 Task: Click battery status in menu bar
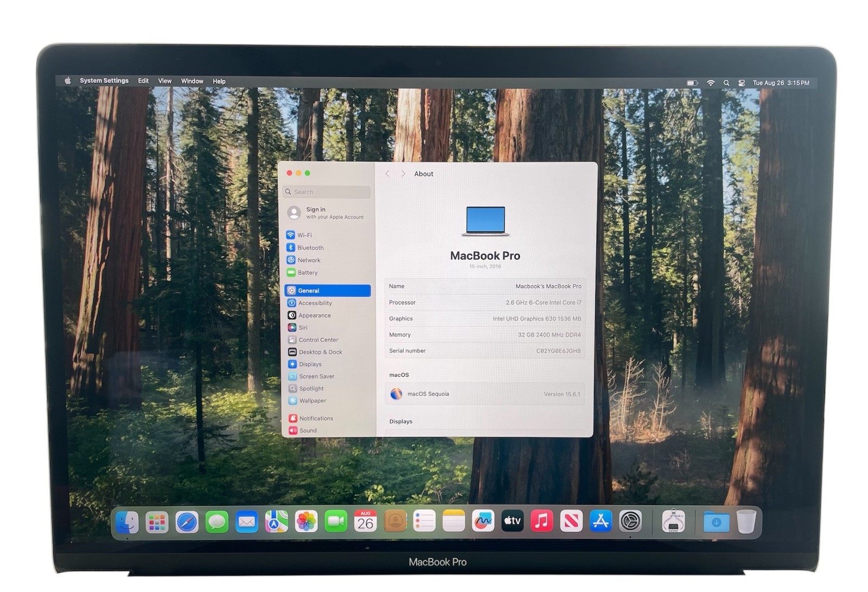click(692, 83)
